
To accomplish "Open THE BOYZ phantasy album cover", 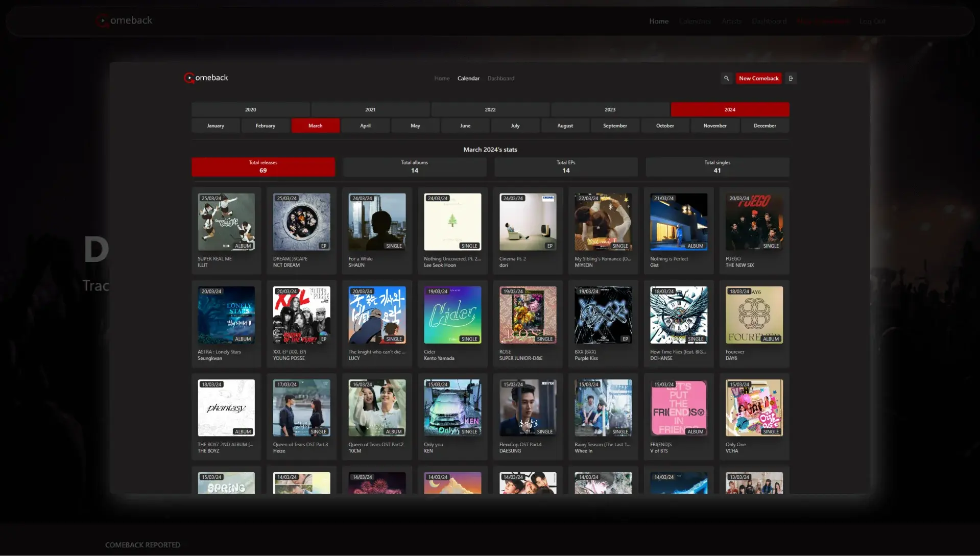I will (x=226, y=407).
